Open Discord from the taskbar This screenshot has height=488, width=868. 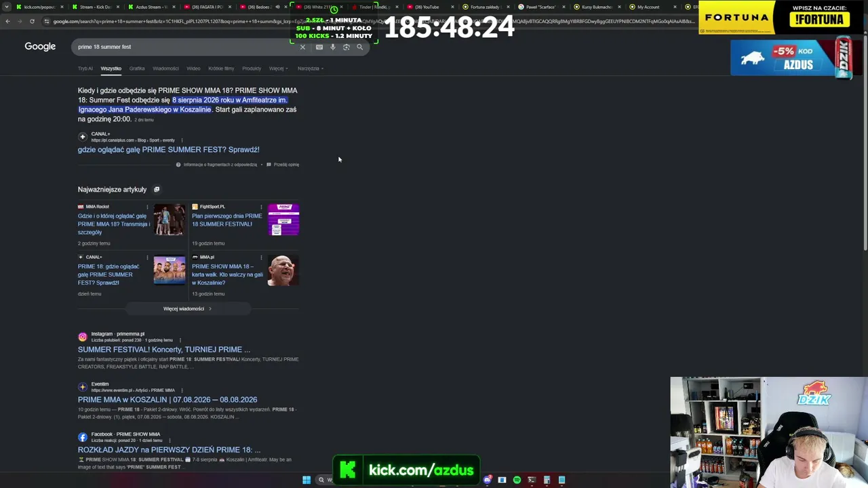pyautogui.click(x=487, y=480)
